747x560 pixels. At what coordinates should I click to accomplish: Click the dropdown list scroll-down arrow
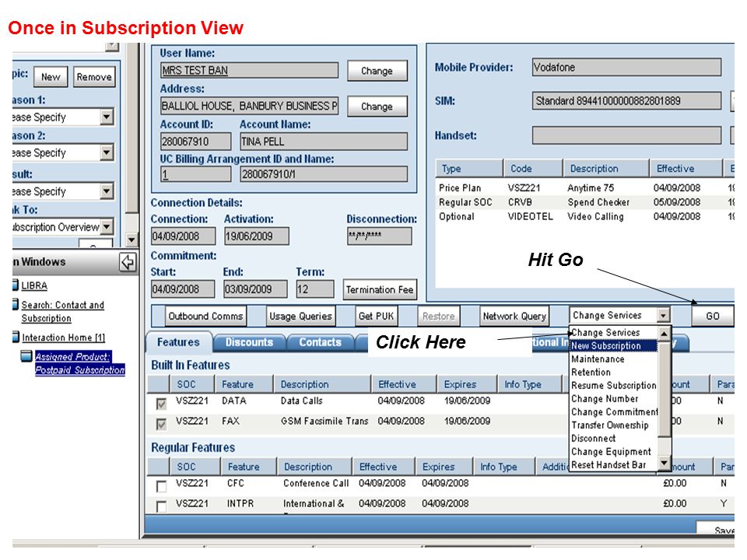pos(664,462)
